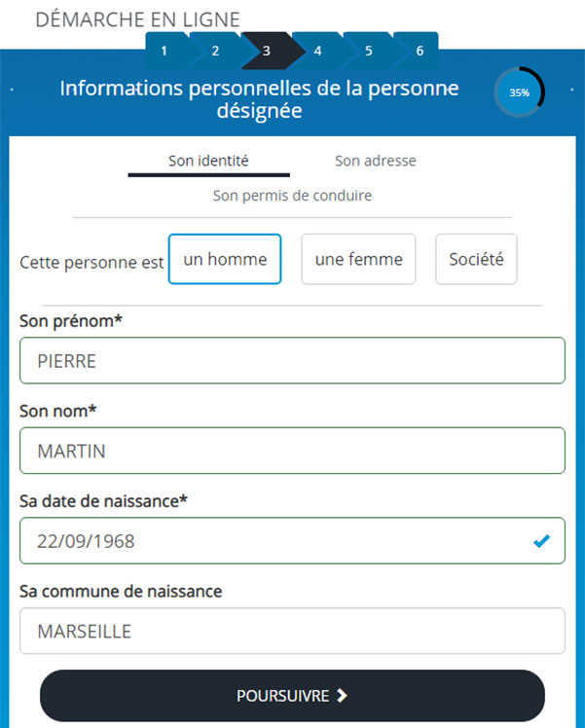Image resolution: width=585 pixels, height=728 pixels.
Task: Switch to the "Son identité" tab
Action: click(x=208, y=161)
